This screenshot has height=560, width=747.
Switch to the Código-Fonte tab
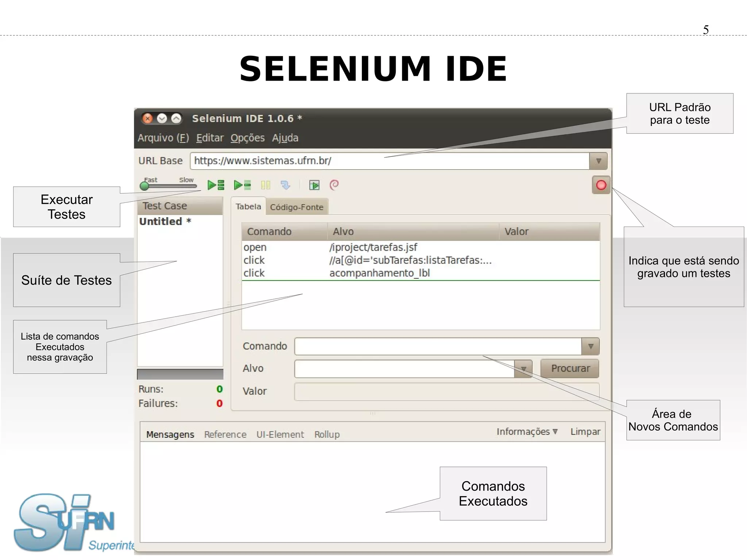point(297,207)
